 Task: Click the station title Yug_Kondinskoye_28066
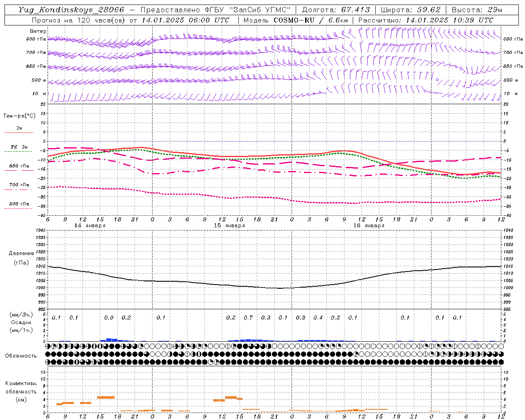(71, 10)
